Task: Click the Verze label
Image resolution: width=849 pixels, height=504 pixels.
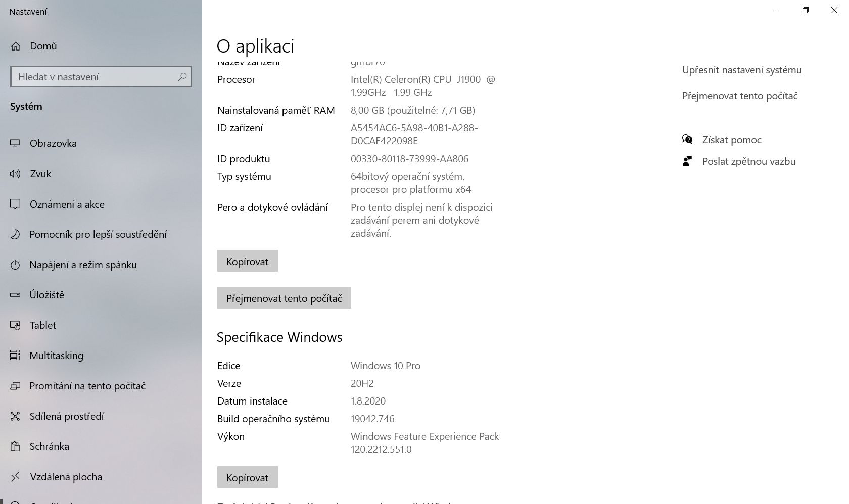Action: [x=229, y=383]
